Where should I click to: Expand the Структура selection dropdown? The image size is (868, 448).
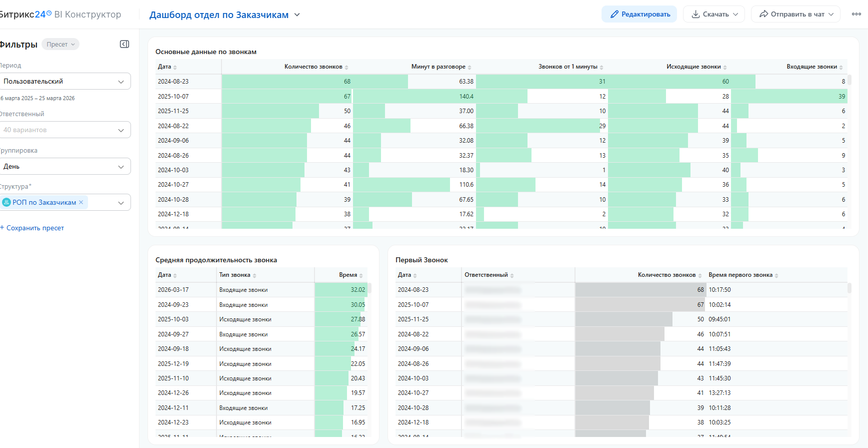point(120,203)
